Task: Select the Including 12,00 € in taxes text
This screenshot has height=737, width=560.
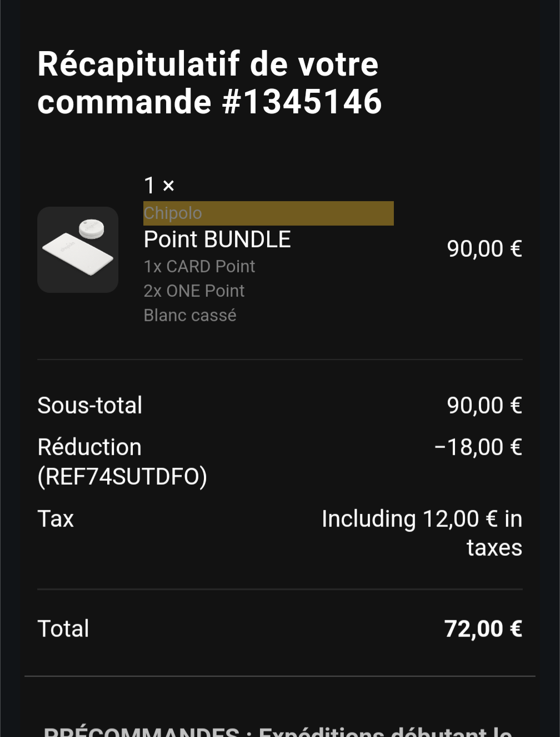Action: 422,533
